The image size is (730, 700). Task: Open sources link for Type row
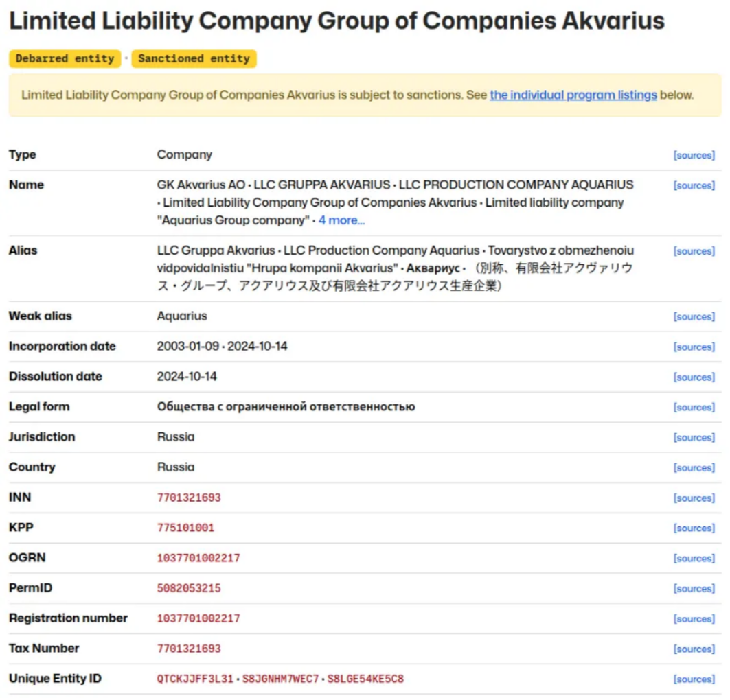tap(694, 155)
